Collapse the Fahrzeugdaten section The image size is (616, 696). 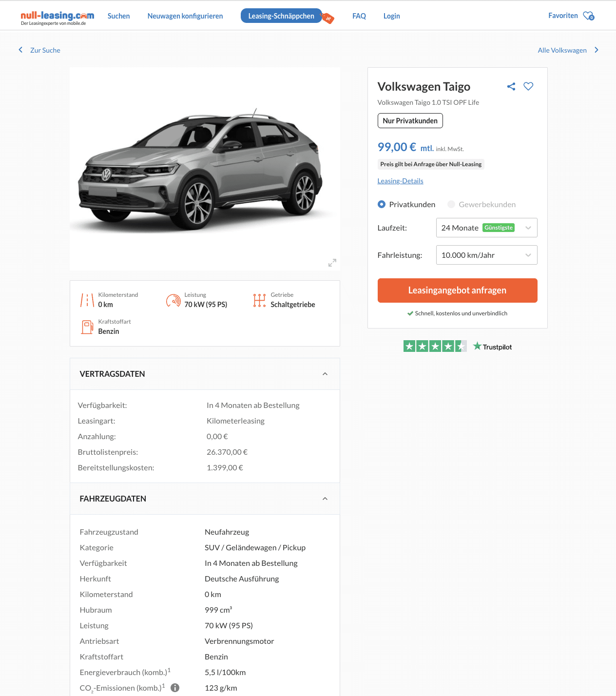coord(325,499)
